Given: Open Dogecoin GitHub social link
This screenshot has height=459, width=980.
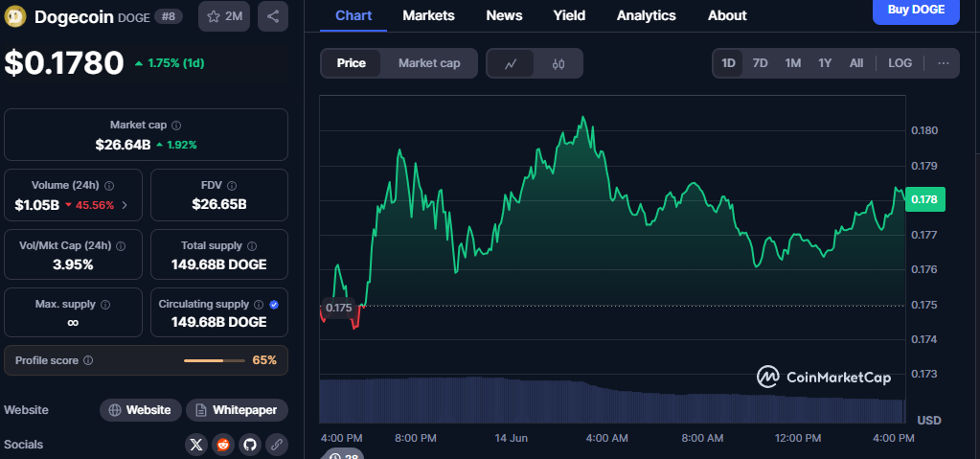Looking at the screenshot, I should [x=250, y=445].
